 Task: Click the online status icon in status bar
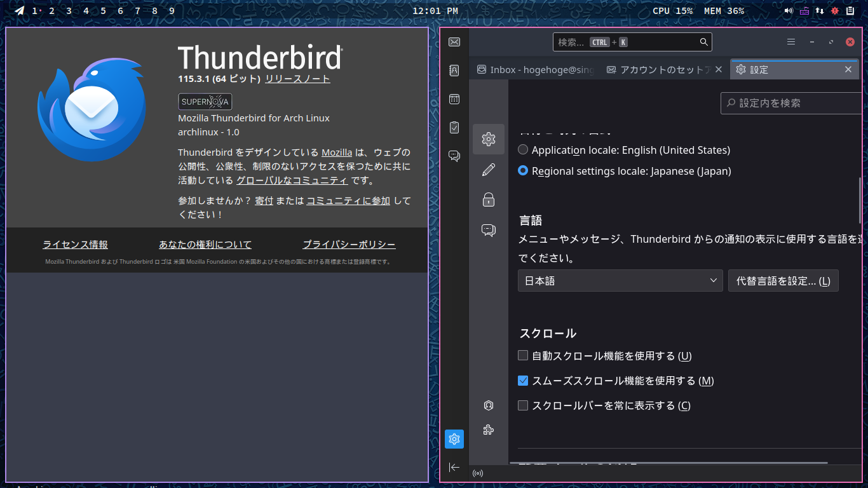click(478, 473)
